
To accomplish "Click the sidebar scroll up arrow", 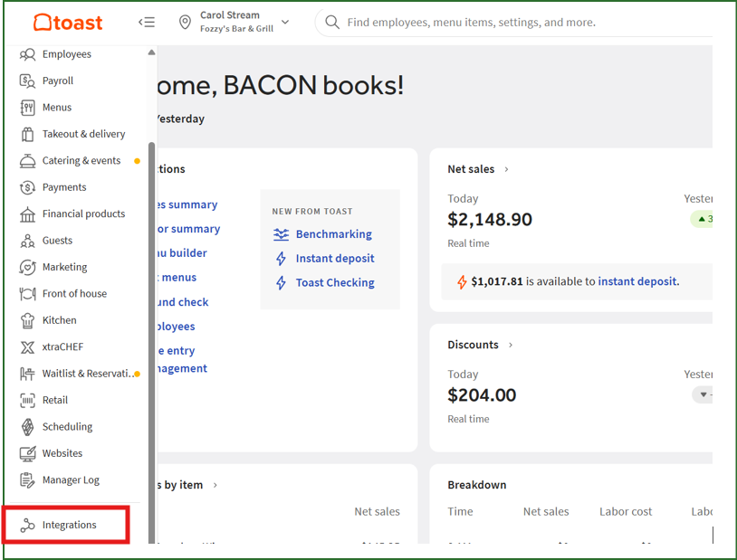I will tap(151, 52).
